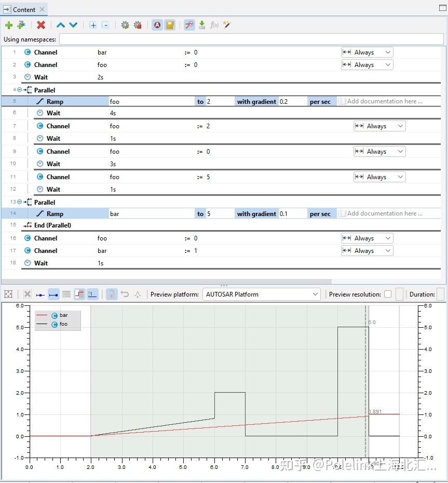Click the expand all plus icon
The width and height of the screenshot is (448, 483).
click(93, 25)
